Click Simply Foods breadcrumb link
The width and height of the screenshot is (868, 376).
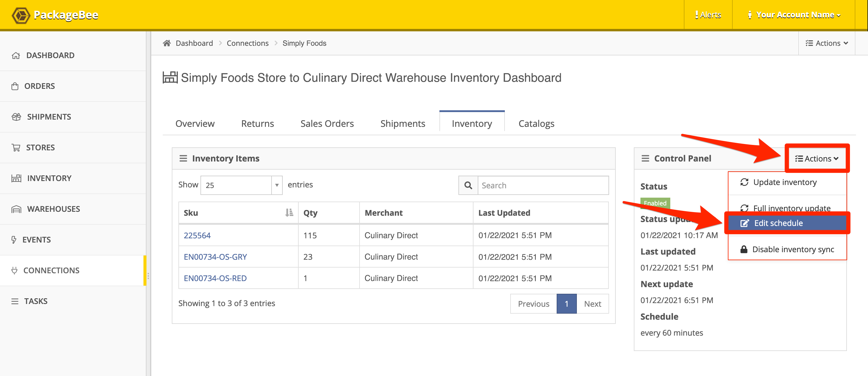pyautogui.click(x=304, y=43)
